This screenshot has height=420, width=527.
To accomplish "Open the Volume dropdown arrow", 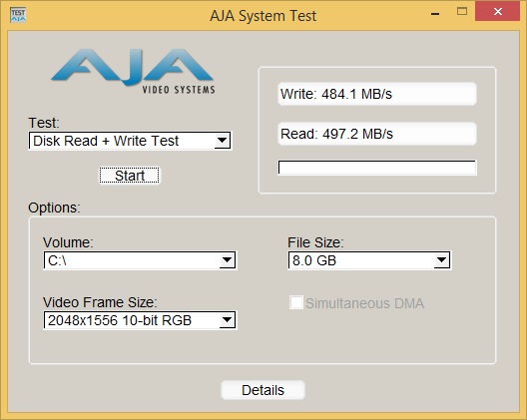I will click(227, 260).
